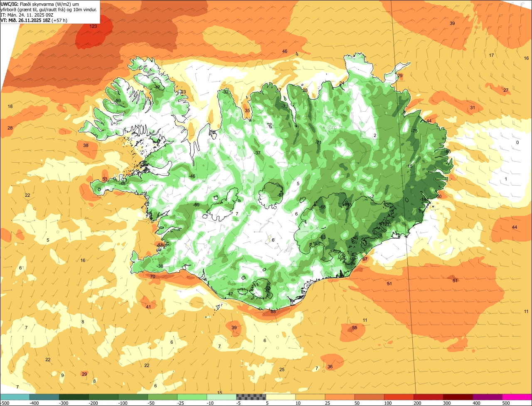The image size is (532, 406).
Task: Click the '60' value off the east coast
Action: click(x=439, y=196)
